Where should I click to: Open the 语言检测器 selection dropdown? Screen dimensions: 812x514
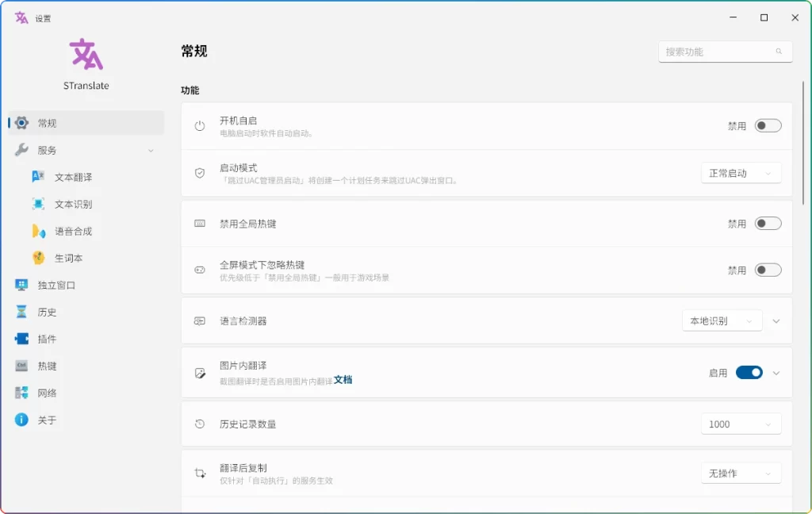(722, 320)
